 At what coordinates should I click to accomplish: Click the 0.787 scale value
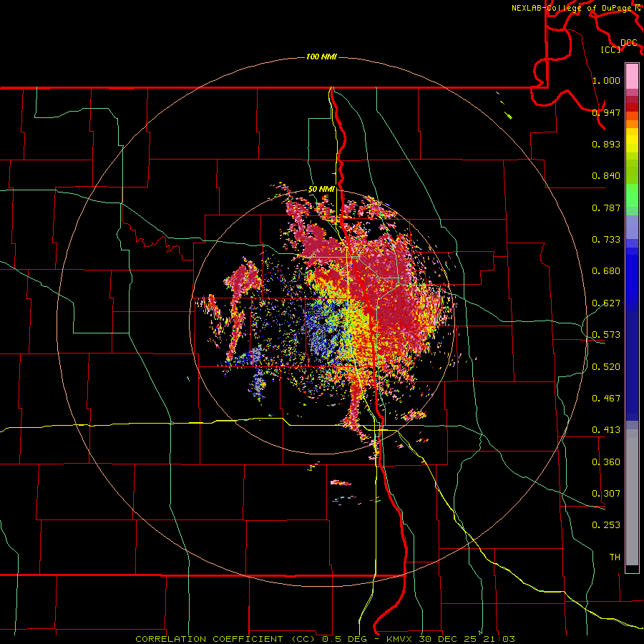click(606, 208)
